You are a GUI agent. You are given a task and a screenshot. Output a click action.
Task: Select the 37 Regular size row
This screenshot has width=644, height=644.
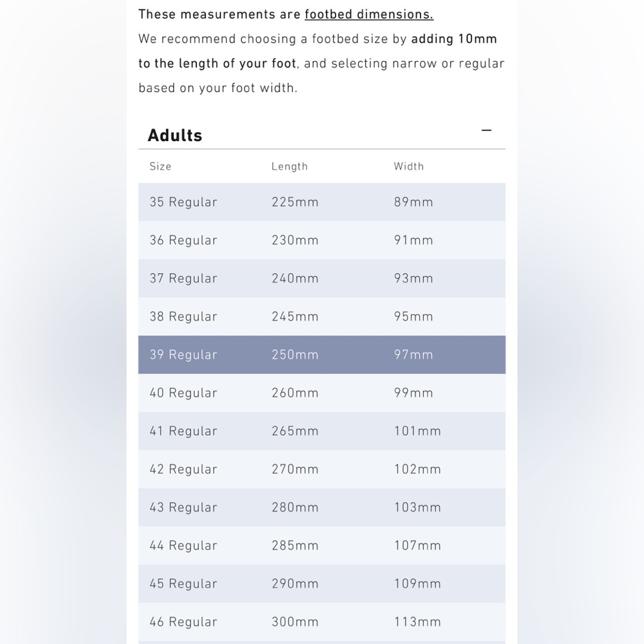pos(321,278)
